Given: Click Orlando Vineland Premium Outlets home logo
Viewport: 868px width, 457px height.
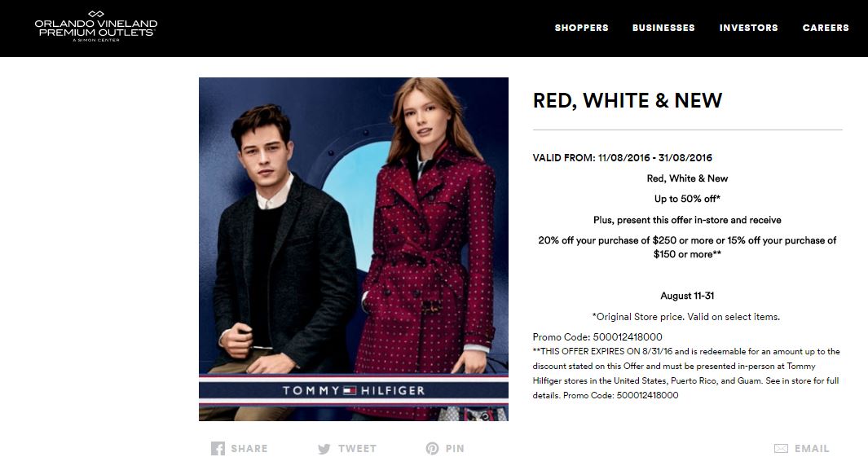Looking at the screenshot, I should tap(96, 26).
